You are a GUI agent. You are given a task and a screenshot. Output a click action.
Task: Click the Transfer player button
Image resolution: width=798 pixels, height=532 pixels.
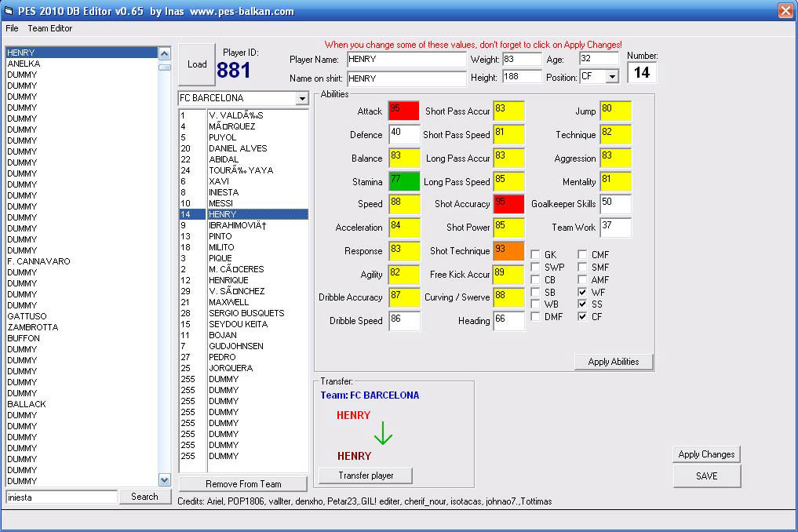point(366,476)
